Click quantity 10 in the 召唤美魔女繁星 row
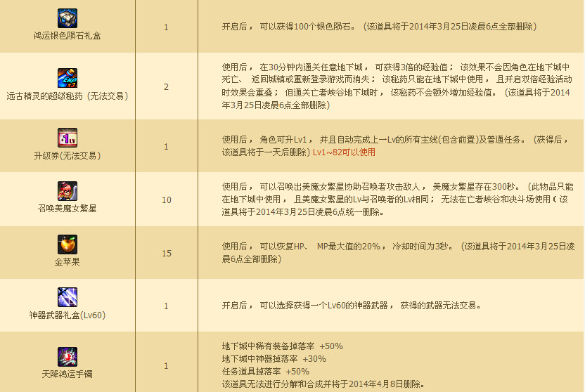585x392 pixels. pyautogui.click(x=167, y=200)
